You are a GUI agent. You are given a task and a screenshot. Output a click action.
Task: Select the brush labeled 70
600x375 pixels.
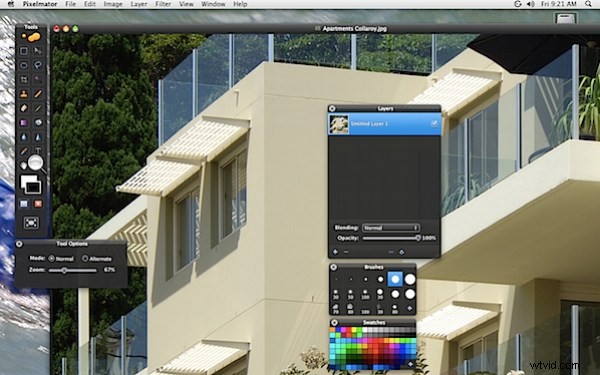point(336,309)
